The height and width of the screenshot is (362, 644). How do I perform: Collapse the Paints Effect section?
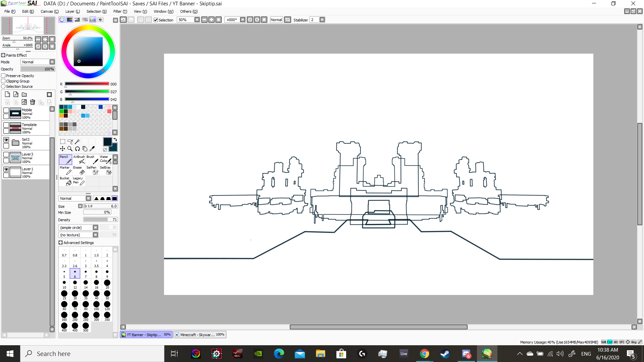[3, 55]
